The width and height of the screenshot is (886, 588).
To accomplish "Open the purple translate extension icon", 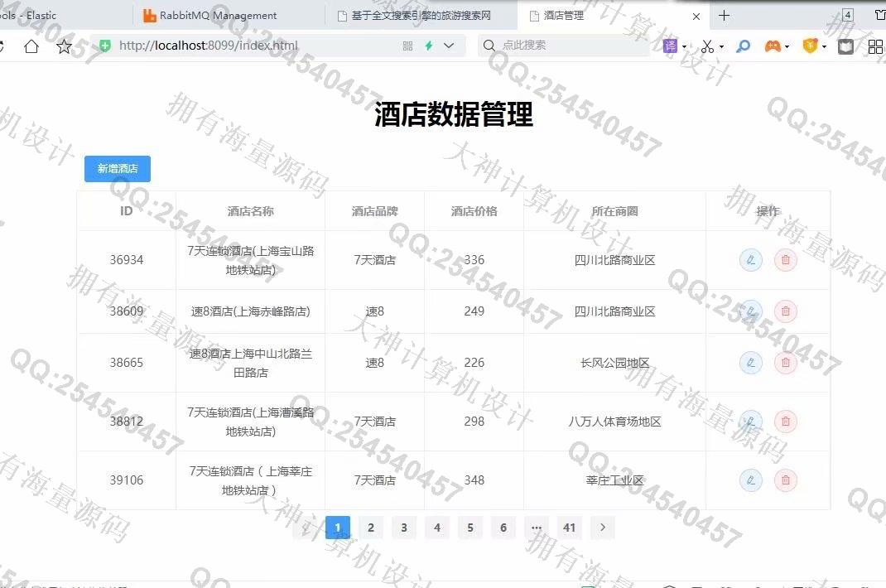I will 670,46.
